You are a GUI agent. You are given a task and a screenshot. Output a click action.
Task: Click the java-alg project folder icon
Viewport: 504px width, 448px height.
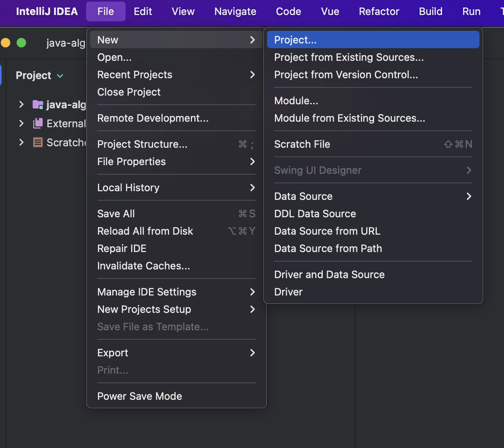[x=38, y=105]
